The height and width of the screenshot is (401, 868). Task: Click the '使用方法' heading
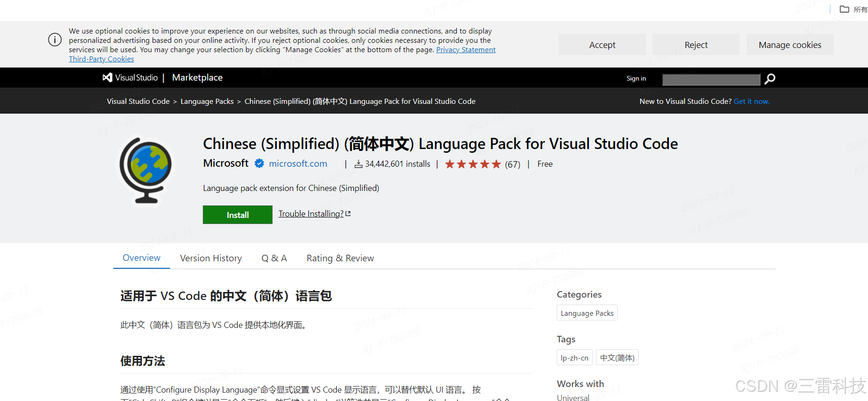(142, 361)
